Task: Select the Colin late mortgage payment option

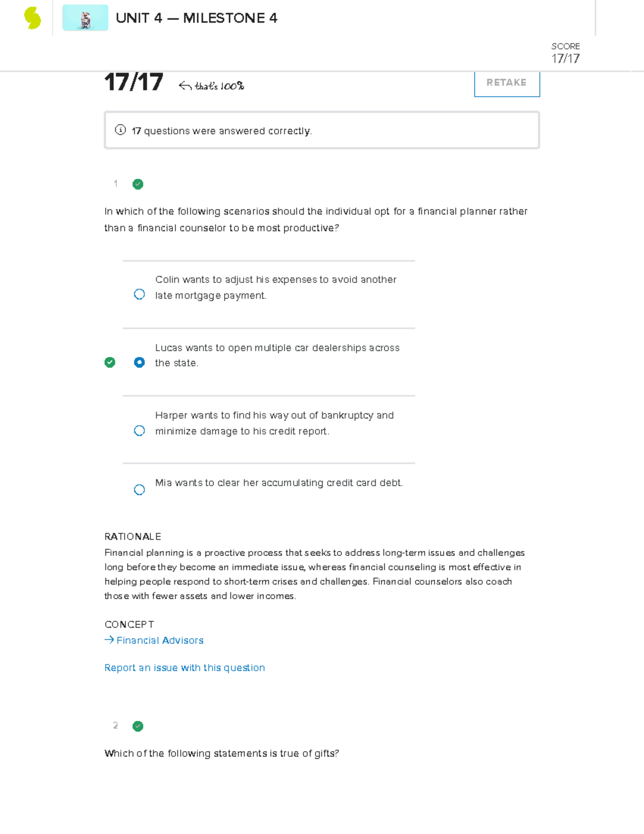Action: pyautogui.click(x=140, y=294)
